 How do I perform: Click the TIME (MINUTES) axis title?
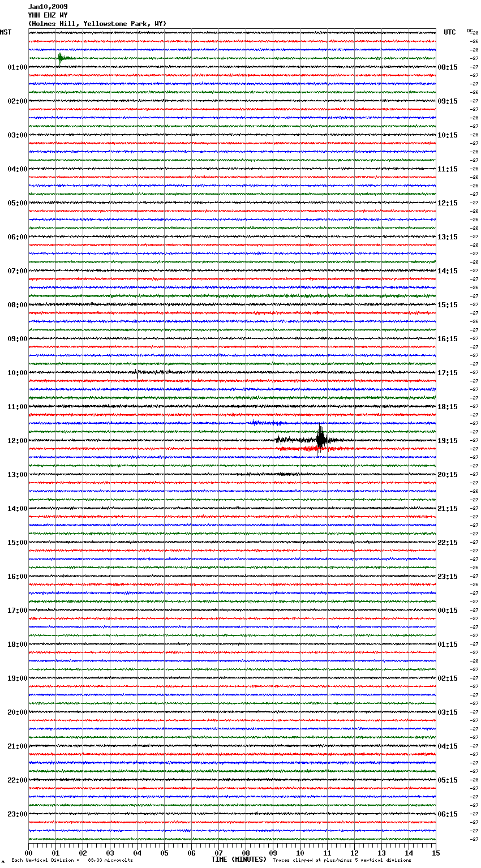[239, 860]
